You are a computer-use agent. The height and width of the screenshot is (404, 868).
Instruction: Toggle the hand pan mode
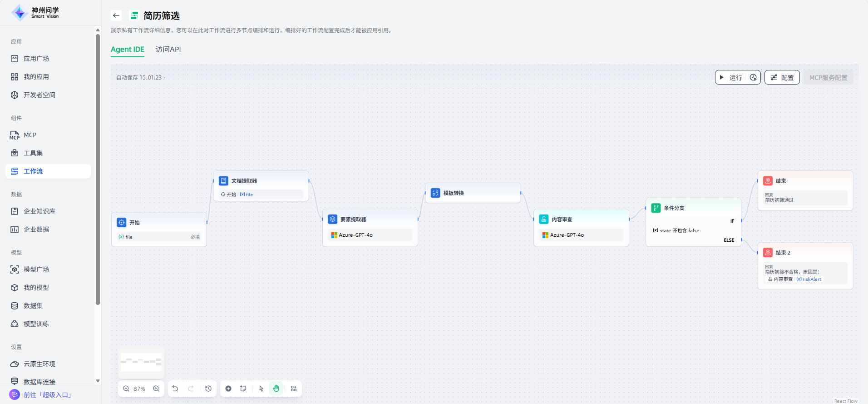coord(276,389)
